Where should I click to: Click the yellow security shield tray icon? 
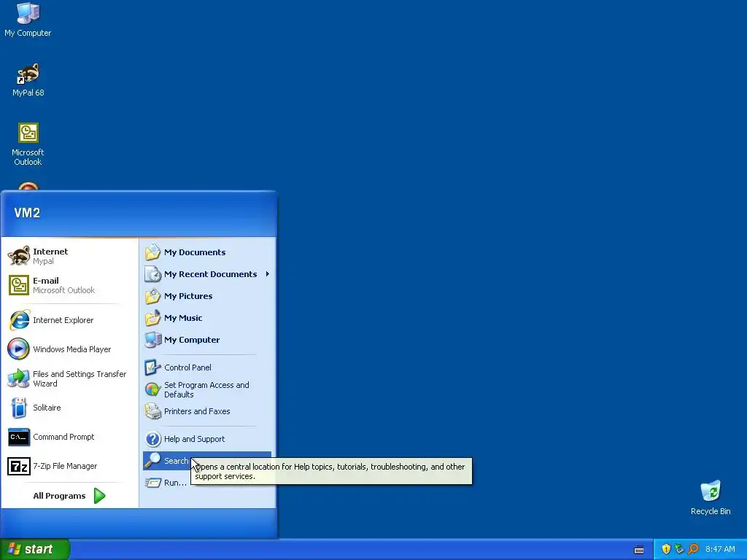[666, 549]
